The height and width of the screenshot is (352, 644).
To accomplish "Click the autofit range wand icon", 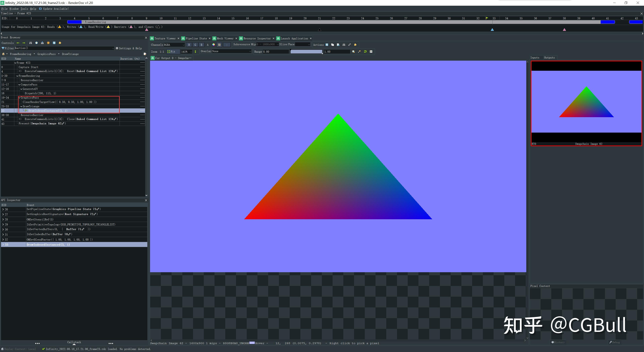I will click(359, 51).
